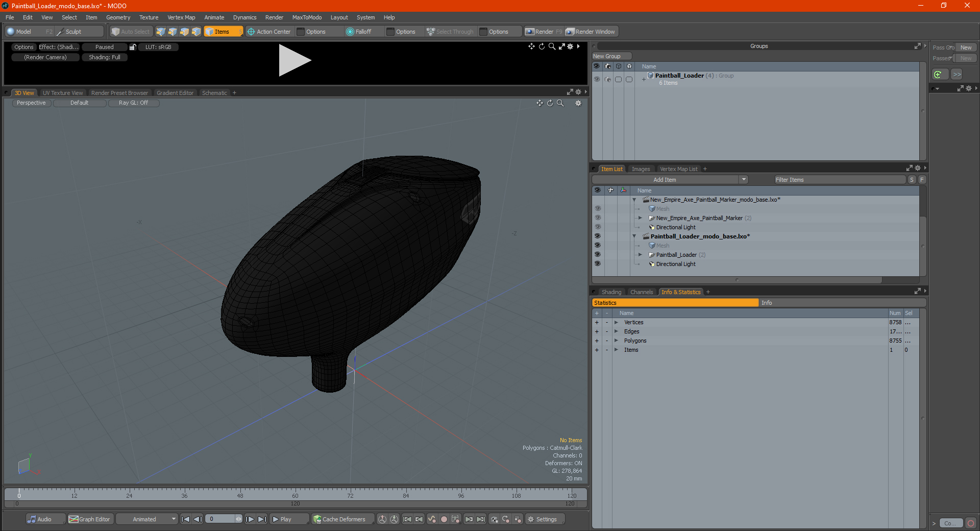Go to first frame in transport
The image size is (980, 531).
tap(186, 519)
